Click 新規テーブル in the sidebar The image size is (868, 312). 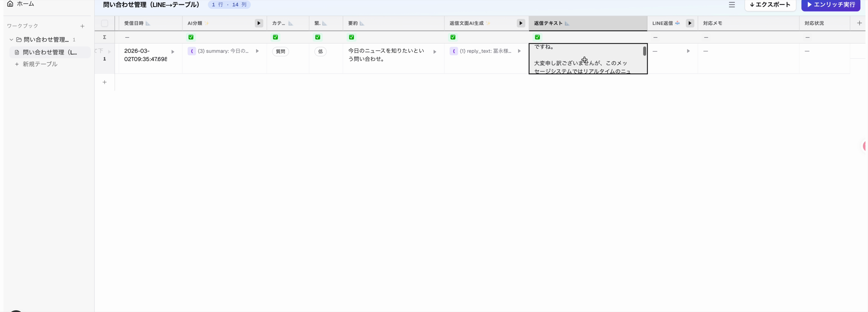pos(40,64)
